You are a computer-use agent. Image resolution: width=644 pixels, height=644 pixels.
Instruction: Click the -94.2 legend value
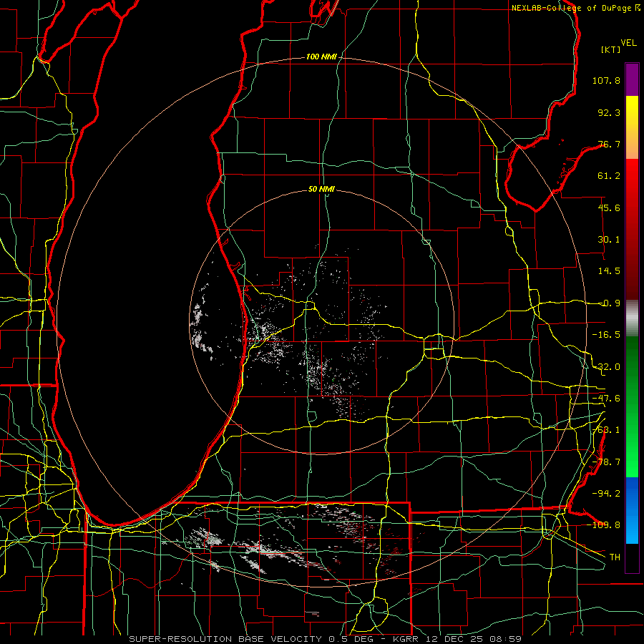[x=606, y=493]
